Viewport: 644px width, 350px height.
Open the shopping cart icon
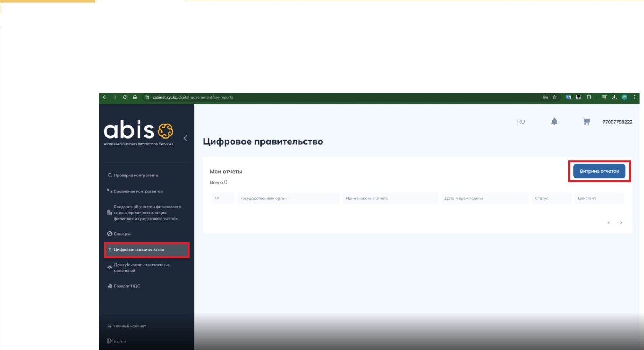[x=586, y=122]
